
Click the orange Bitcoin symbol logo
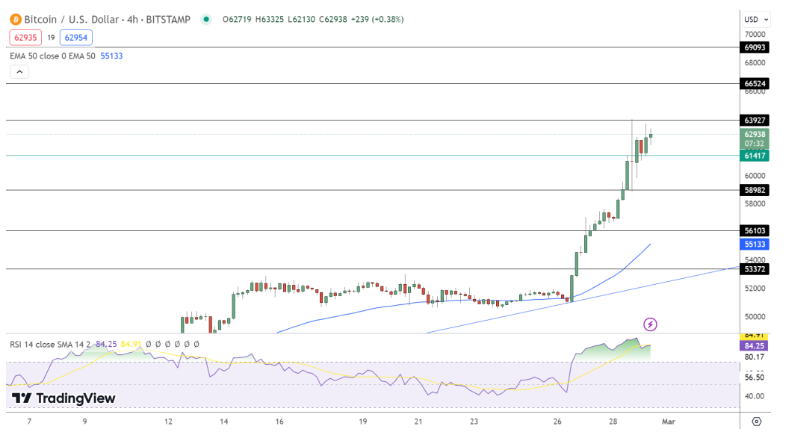17,18
